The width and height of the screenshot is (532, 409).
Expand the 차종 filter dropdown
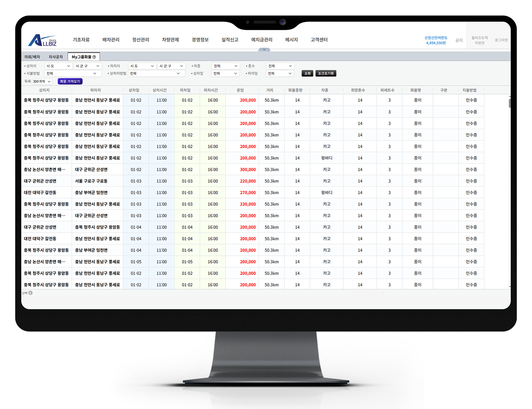pyautogui.click(x=226, y=66)
